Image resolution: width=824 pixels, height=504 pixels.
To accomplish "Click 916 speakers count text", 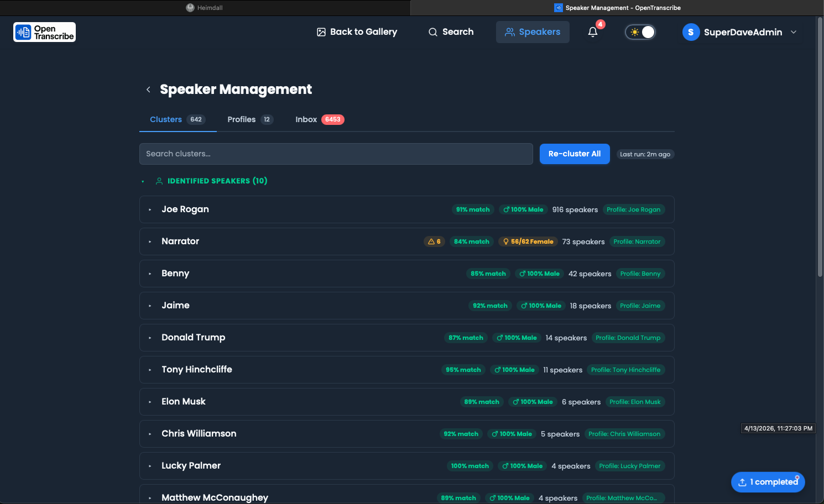I will tap(575, 209).
